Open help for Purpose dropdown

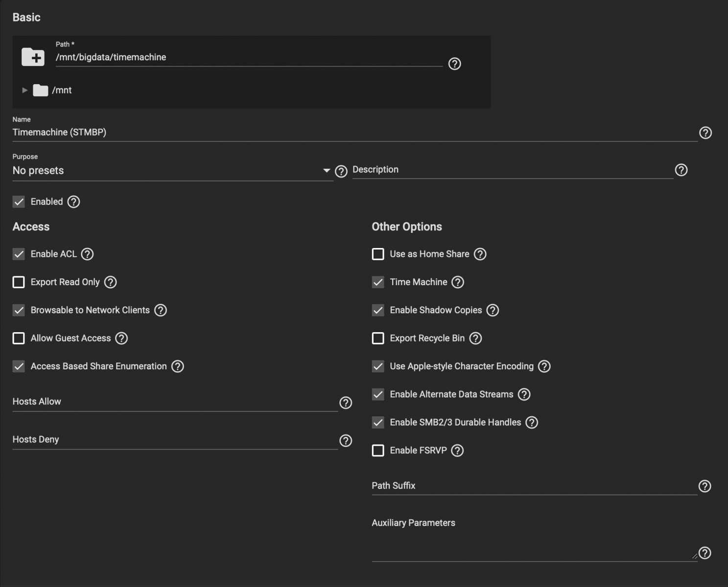341,171
